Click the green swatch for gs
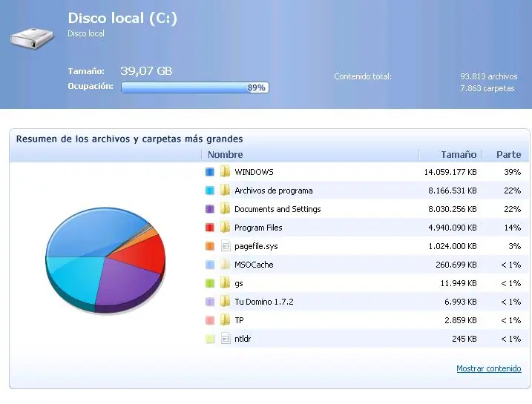This screenshot has width=532, height=404. [210, 283]
